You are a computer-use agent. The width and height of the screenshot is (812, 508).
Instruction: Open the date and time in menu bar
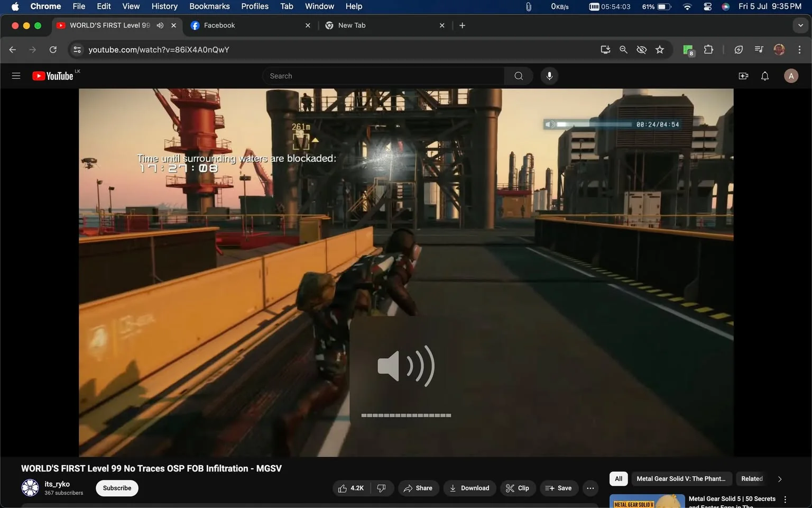[770, 6]
